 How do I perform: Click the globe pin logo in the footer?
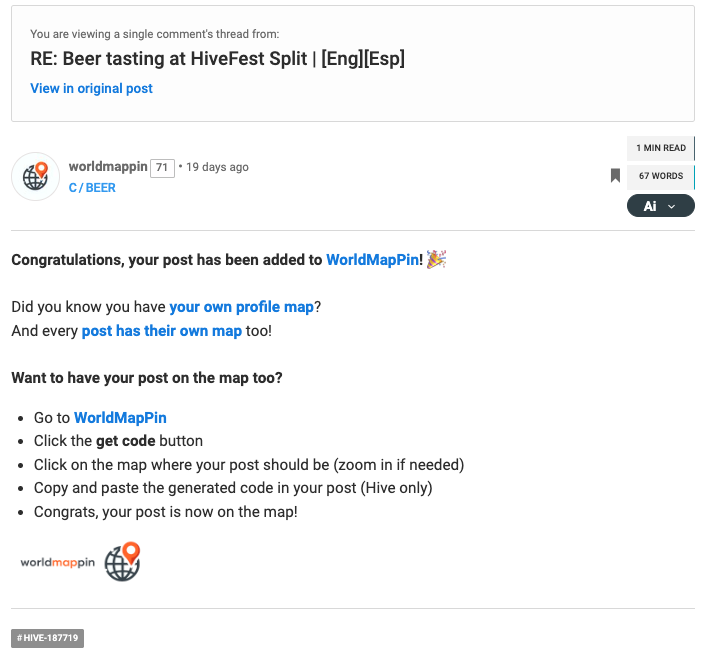point(122,561)
